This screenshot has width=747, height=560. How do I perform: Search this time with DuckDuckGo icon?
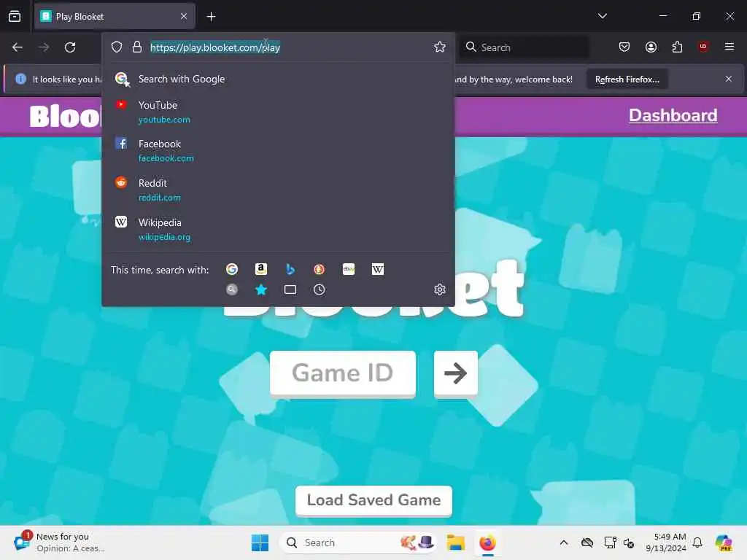pos(320,270)
